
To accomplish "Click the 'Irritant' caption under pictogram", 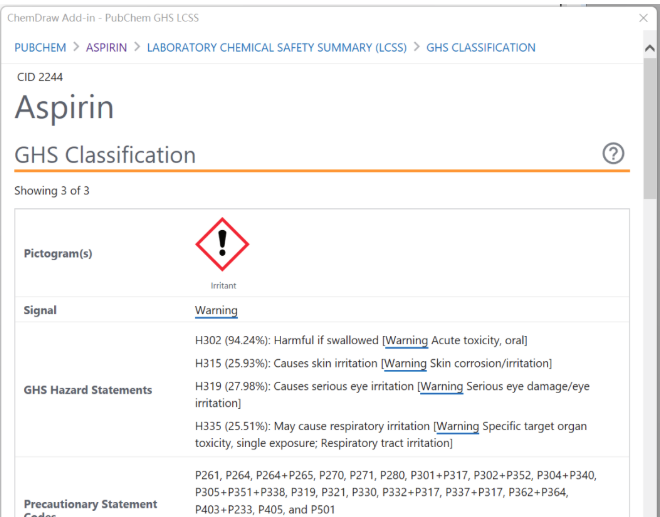I will 223,285.
